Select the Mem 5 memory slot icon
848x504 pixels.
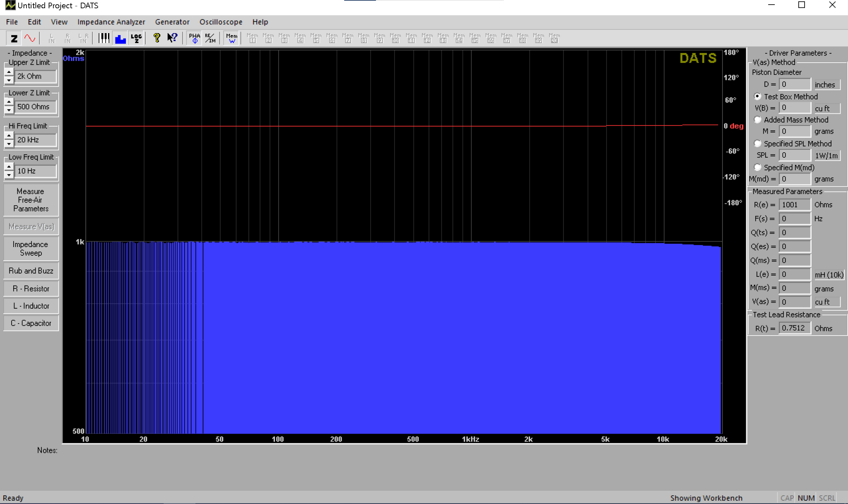click(316, 38)
